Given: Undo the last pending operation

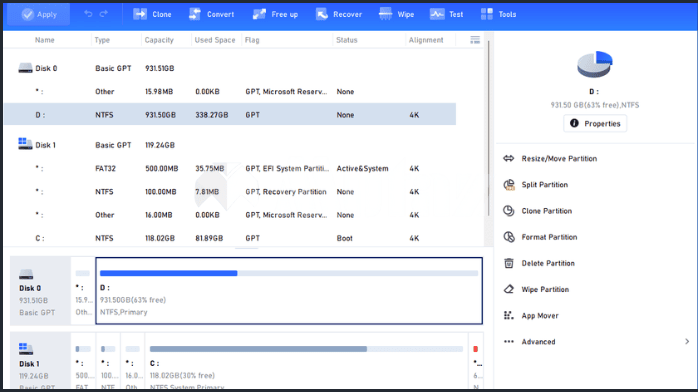Looking at the screenshot, I should 88,14.
